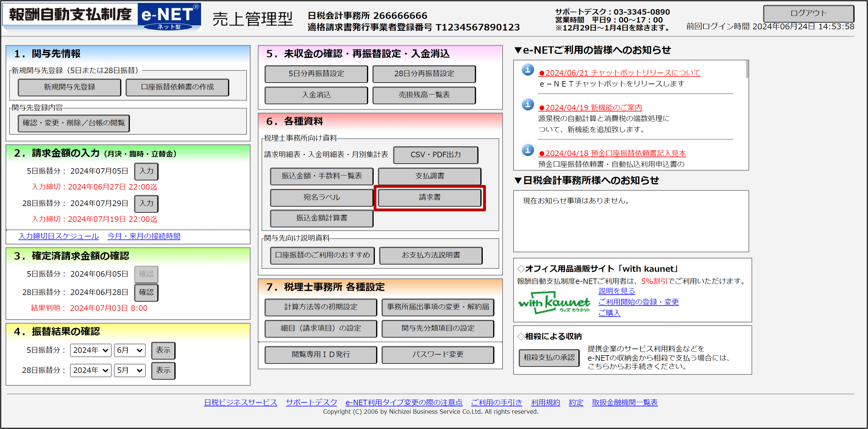Expand the year dropdown for 28日振替分
Viewport: 868px width, 429px height.
coord(90,370)
